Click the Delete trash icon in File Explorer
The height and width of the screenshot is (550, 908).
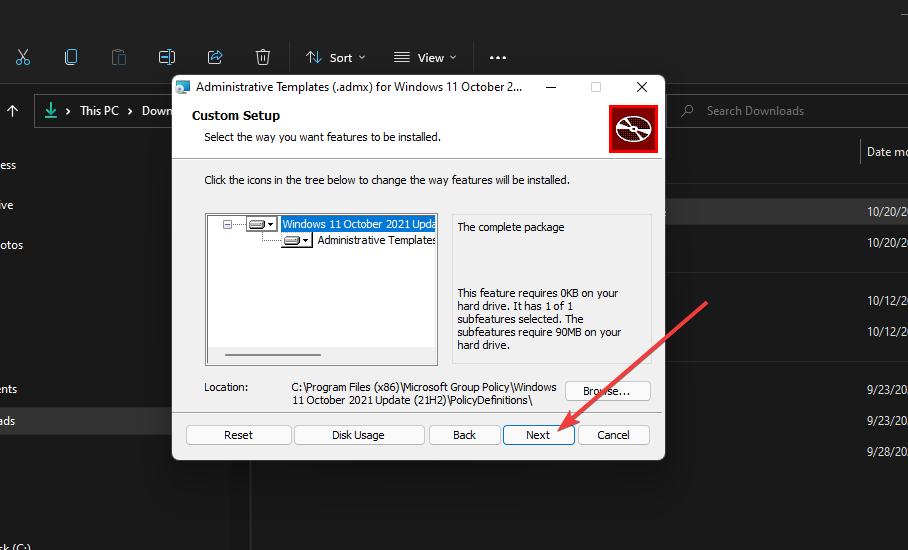tap(263, 57)
